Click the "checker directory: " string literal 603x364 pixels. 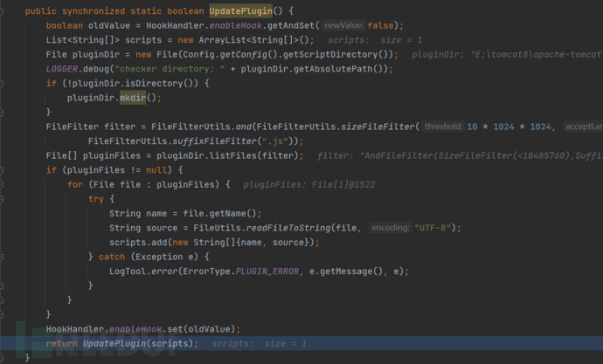pos(170,69)
